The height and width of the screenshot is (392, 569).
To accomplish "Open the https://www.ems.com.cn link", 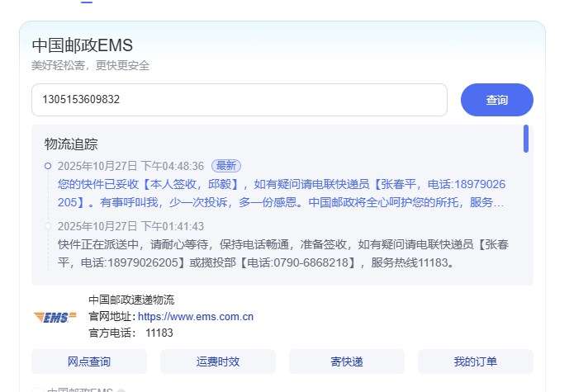I will coord(195,316).
